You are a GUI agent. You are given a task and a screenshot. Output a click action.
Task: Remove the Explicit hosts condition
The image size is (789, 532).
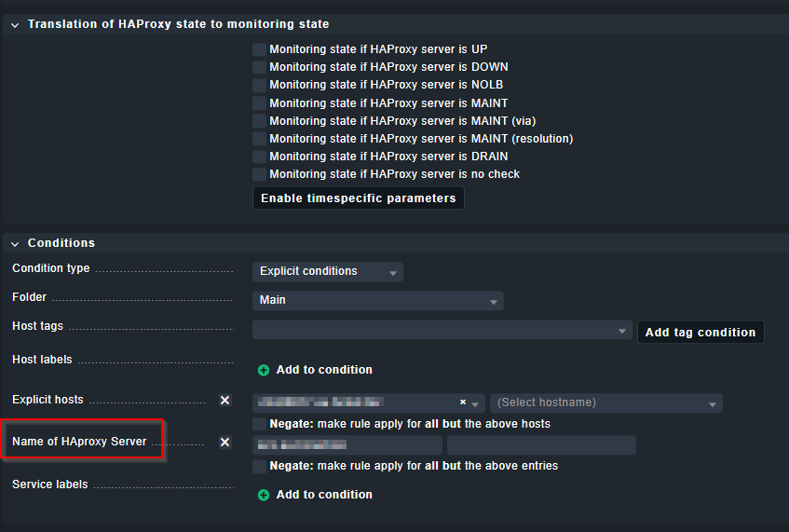(x=224, y=400)
